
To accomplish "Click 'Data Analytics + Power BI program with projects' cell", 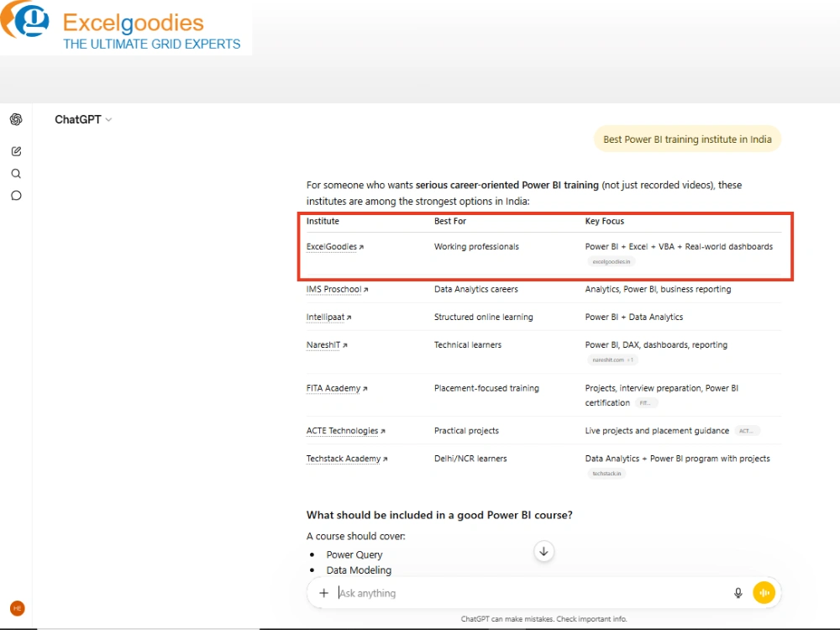I will click(677, 459).
